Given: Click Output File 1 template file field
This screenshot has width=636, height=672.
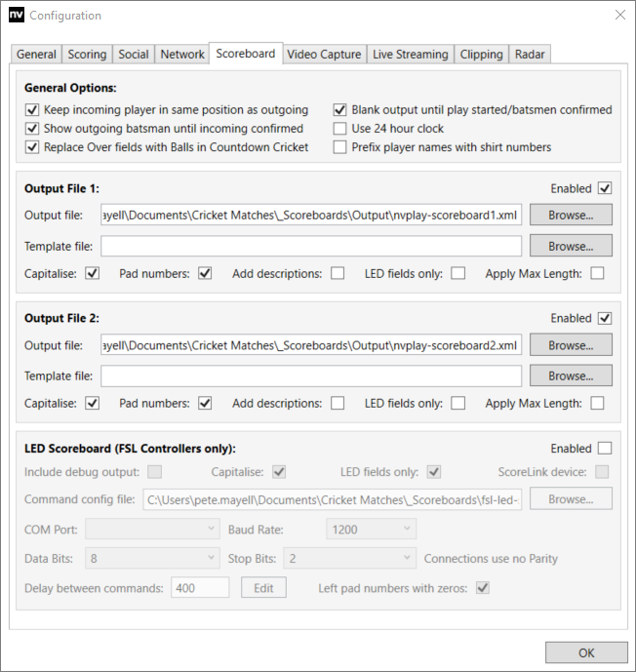Looking at the screenshot, I should coord(311,246).
